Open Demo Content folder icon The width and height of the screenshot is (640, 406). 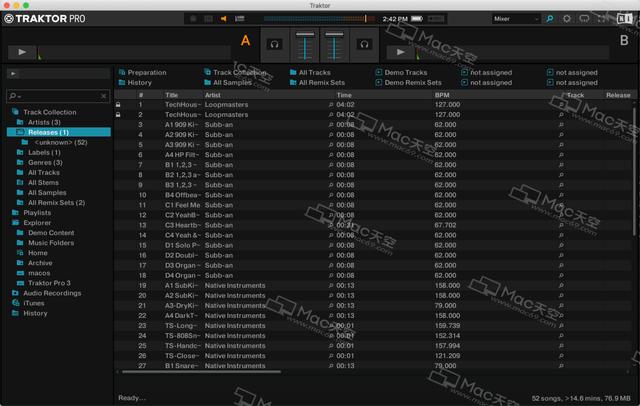(20, 233)
